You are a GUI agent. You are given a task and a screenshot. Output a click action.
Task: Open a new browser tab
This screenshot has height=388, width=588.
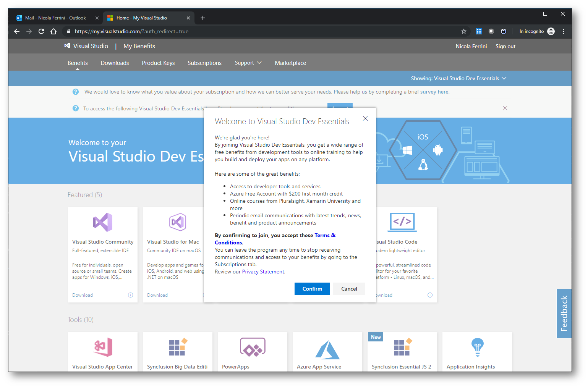click(x=203, y=18)
